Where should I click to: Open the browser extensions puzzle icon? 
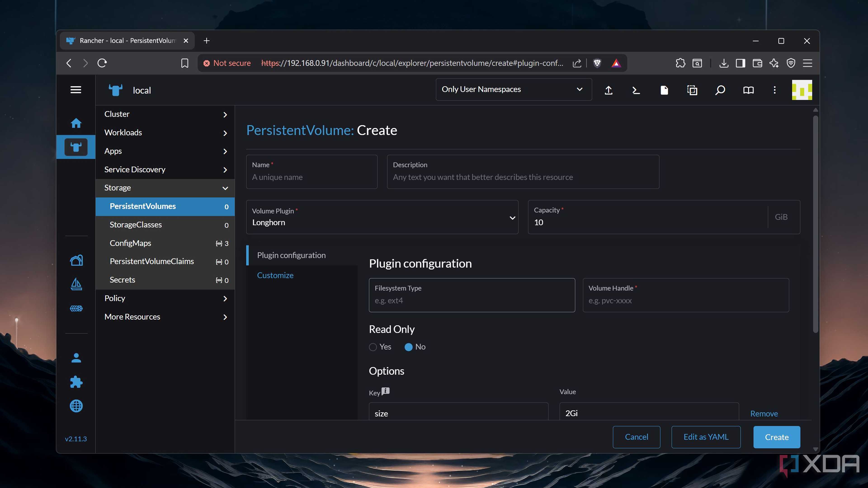[680, 63]
